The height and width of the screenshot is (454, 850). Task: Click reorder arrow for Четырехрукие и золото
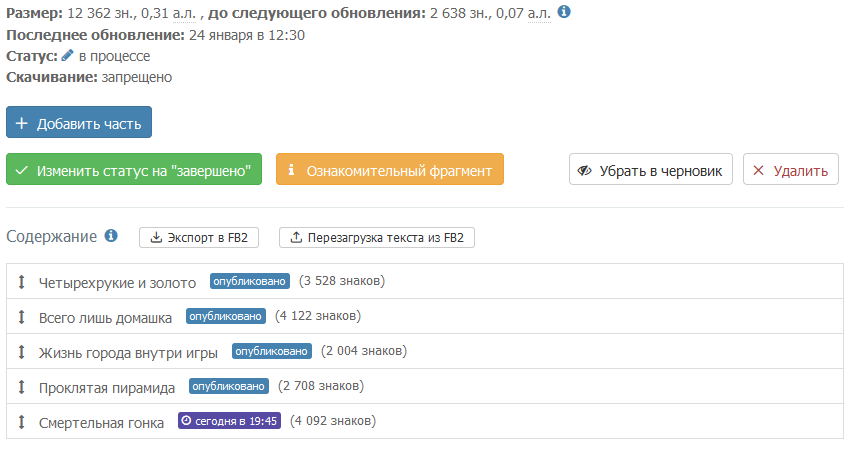point(21,282)
